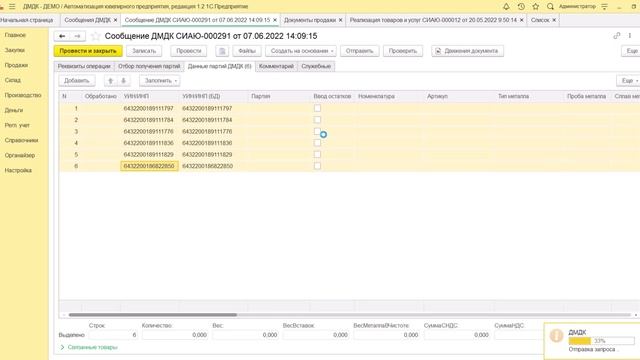Toggle Ввод остатков checkbox in row 6
The image size is (640, 360).
tap(317, 166)
